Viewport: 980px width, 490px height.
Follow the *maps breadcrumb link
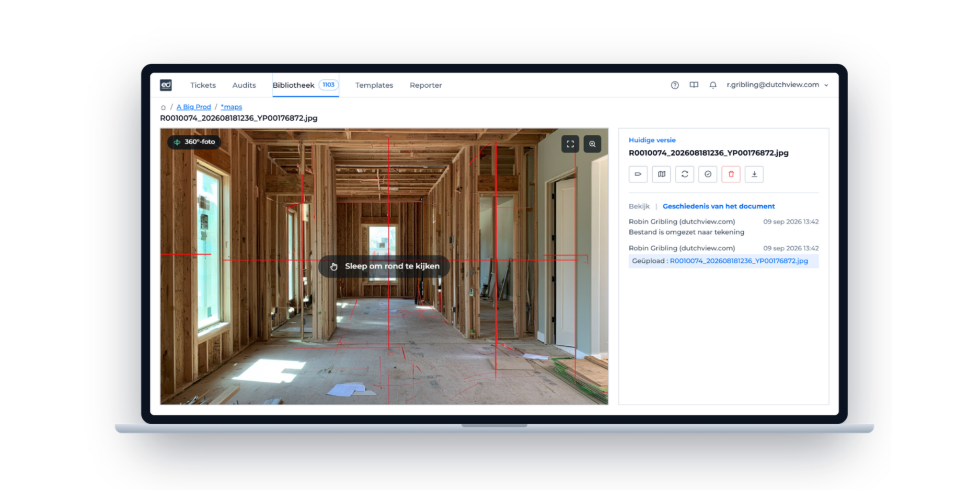231,107
